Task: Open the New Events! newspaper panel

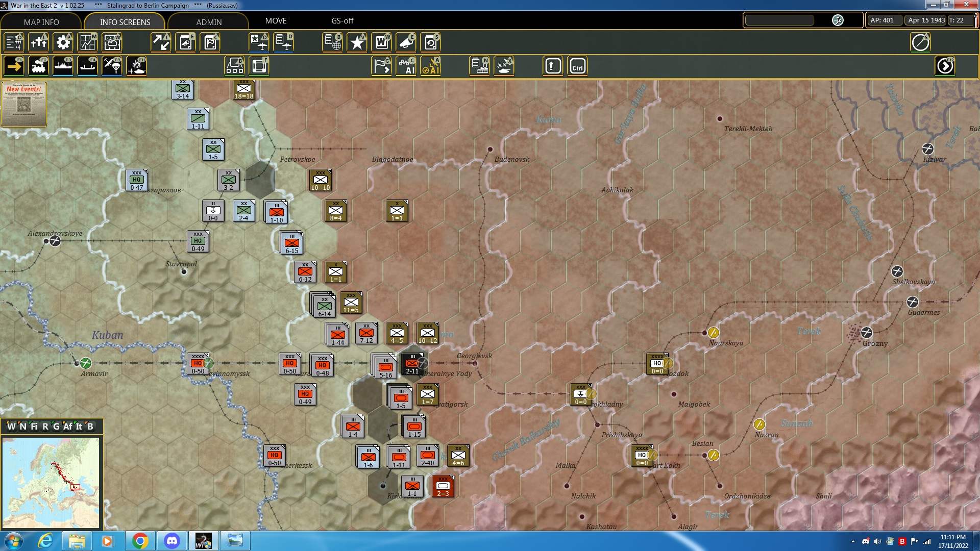Action: pyautogui.click(x=24, y=105)
